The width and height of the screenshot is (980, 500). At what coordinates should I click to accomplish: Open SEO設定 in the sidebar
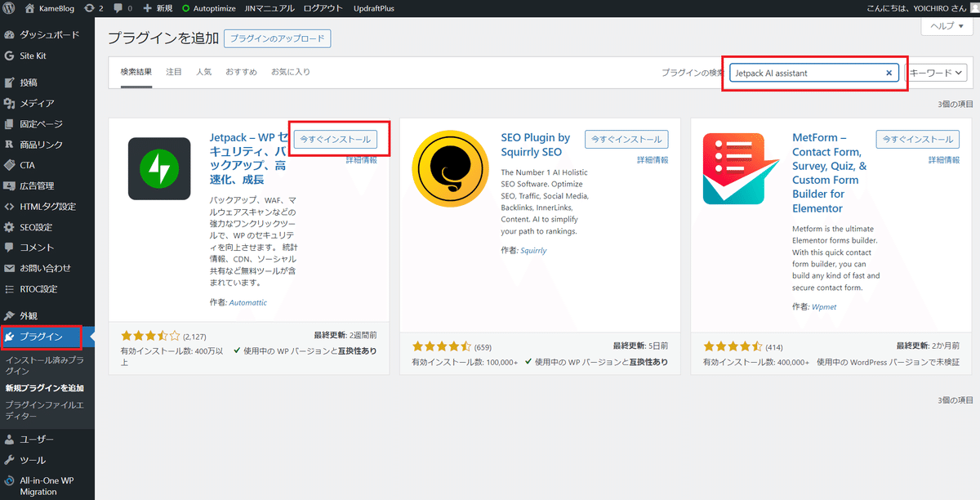[x=47, y=227]
